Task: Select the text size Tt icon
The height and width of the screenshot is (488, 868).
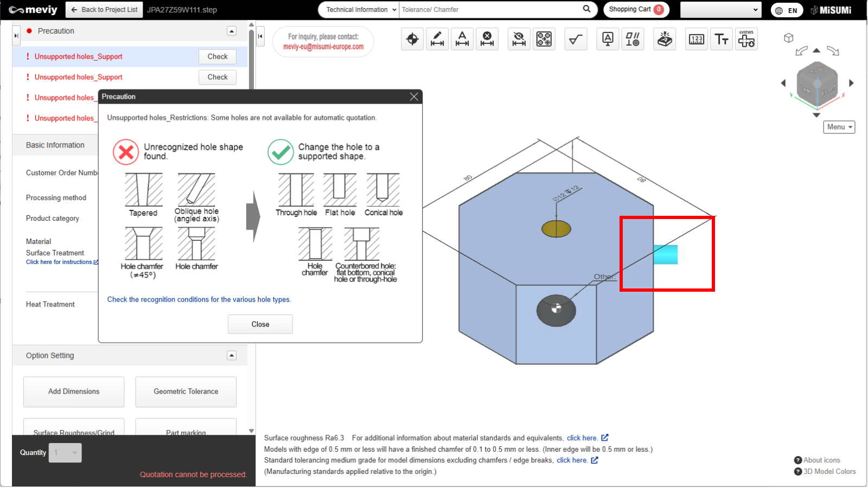Action: coord(721,39)
